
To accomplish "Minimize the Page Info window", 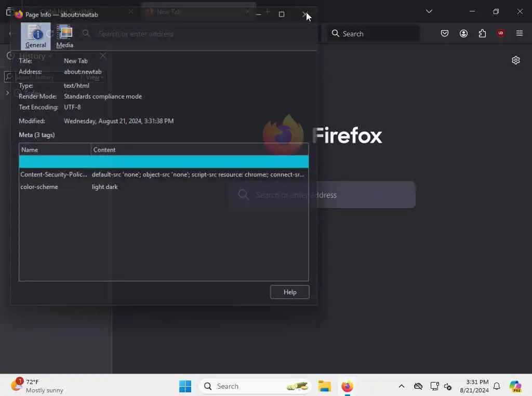I will coord(259,14).
